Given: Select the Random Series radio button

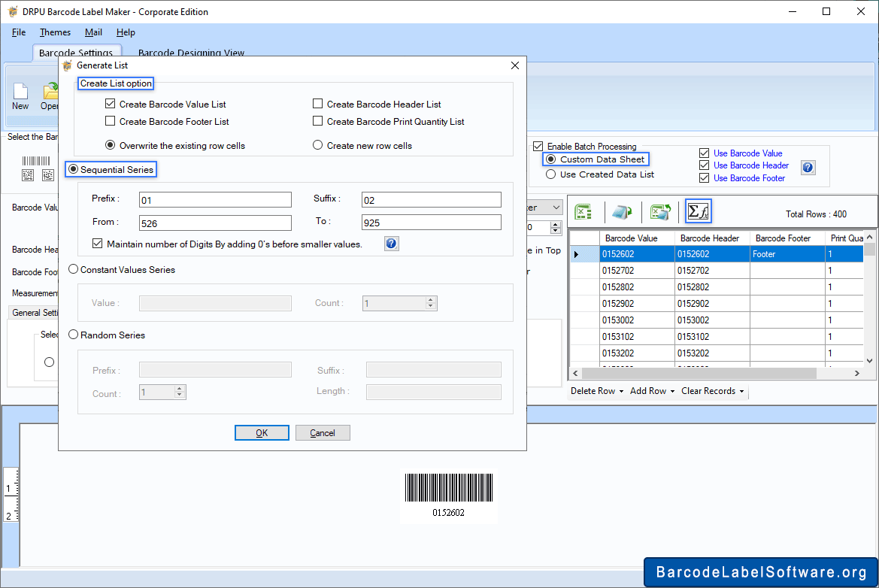Looking at the screenshot, I should [x=74, y=335].
